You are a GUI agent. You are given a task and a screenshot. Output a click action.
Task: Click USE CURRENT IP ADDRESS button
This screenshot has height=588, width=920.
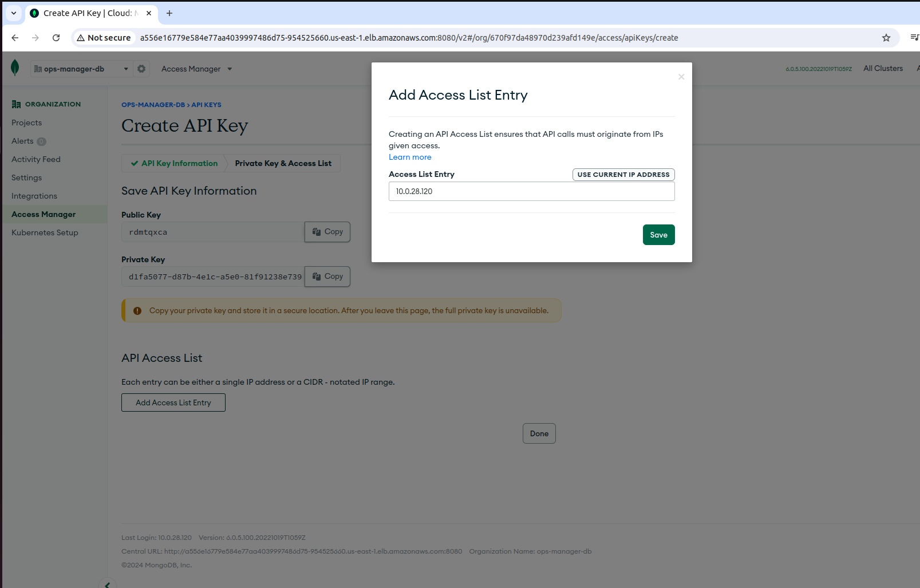623,175
